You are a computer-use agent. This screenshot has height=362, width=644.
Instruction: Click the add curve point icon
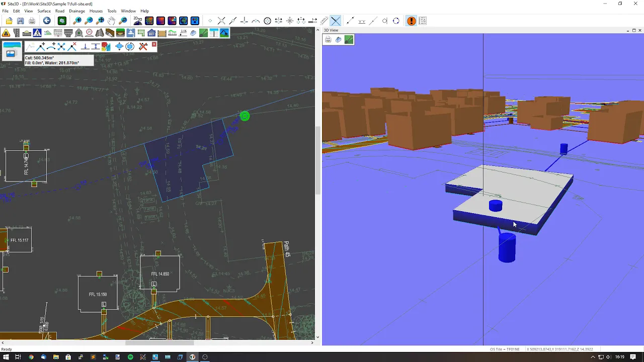[51, 46]
